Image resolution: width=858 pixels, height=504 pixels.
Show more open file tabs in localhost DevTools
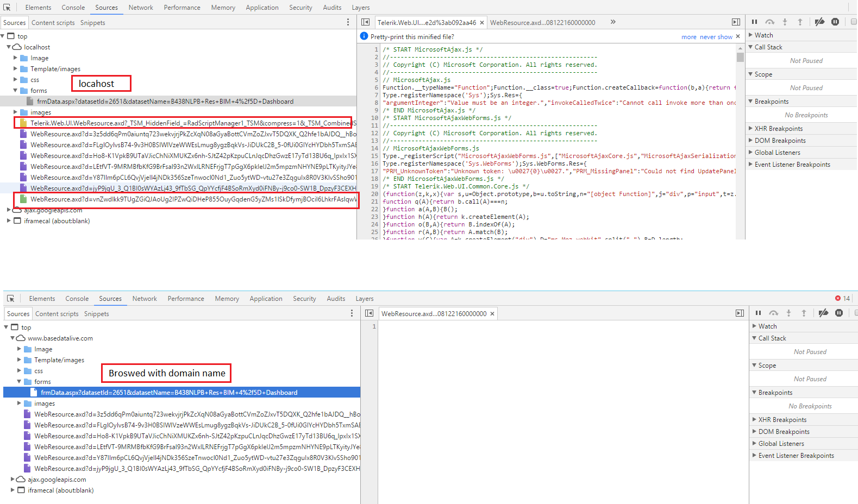pos(613,22)
